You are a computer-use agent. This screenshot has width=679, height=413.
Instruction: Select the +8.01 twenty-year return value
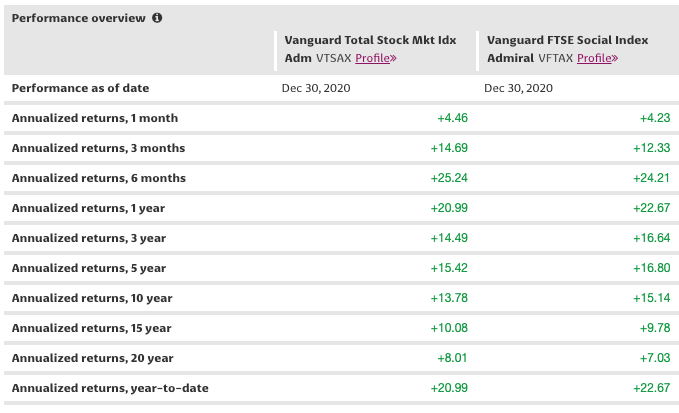453,358
